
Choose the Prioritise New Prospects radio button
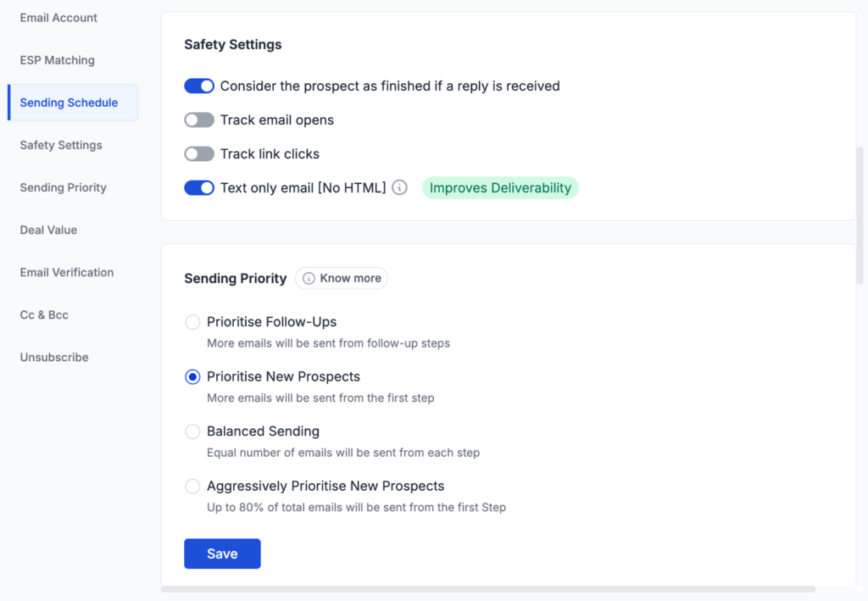pyautogui.click(x=193, y=377)
